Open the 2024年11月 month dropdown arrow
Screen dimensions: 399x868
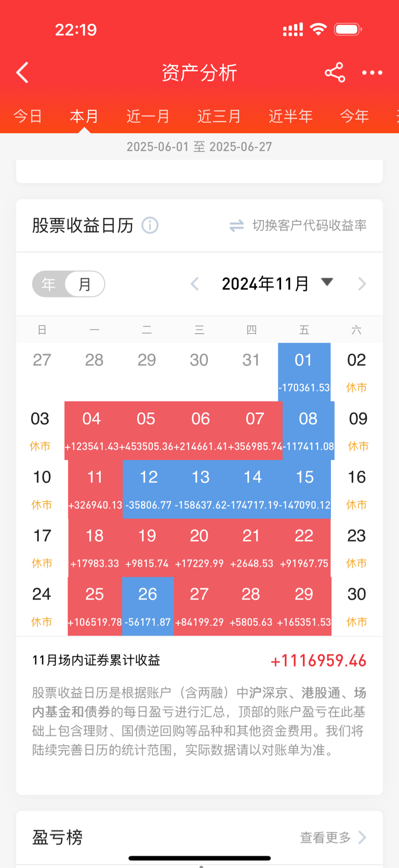pos(327,282)
